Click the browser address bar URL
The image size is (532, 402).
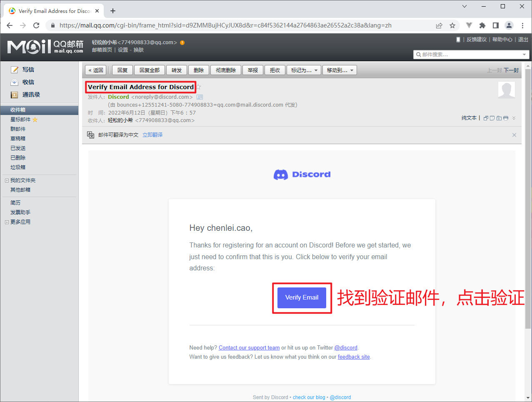(225, 25)
